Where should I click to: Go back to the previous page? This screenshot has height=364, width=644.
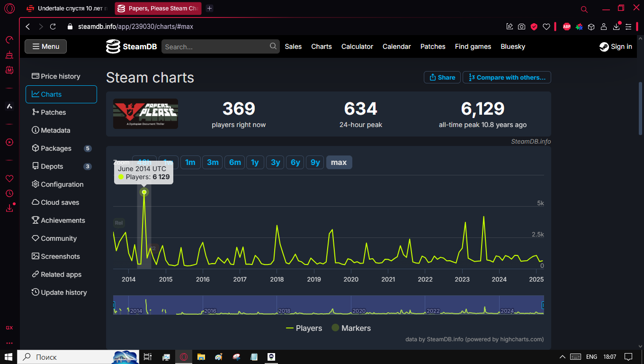point(28,27)
